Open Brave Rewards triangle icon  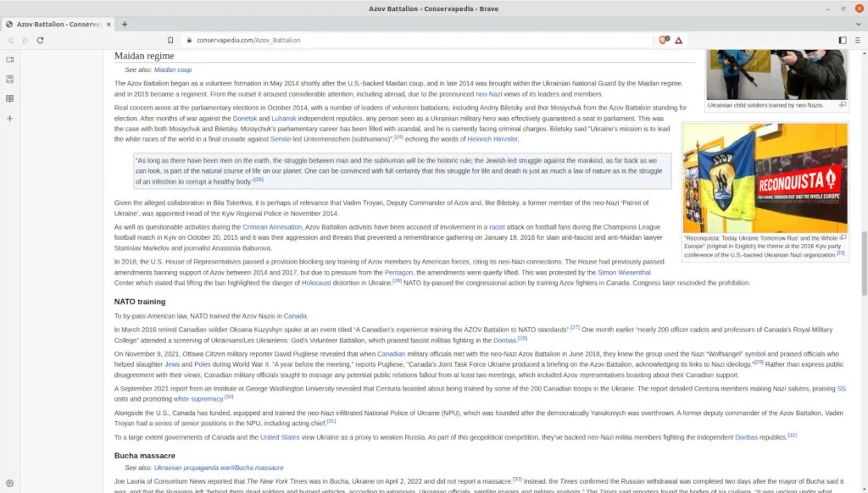click(x=679, y=40)
